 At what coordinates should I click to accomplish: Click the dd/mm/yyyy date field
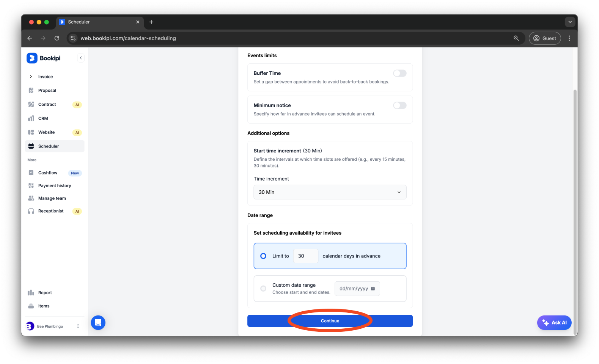(357, 289)
